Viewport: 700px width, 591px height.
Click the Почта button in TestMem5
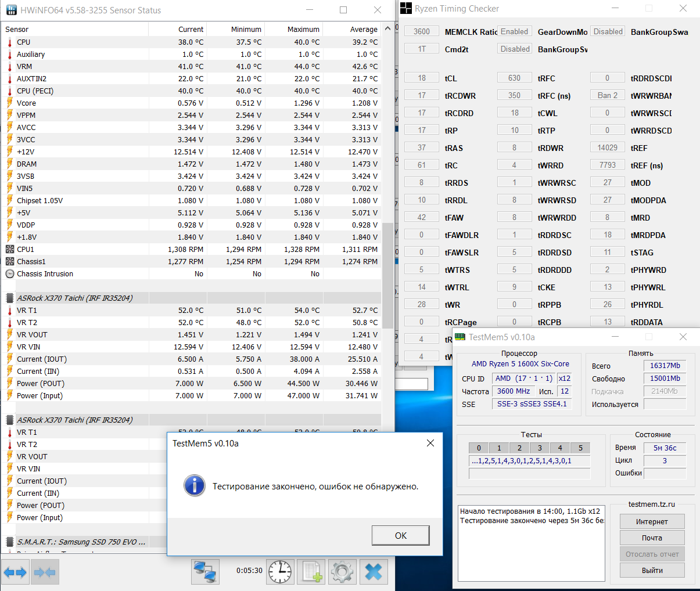[x=652, y=538]
